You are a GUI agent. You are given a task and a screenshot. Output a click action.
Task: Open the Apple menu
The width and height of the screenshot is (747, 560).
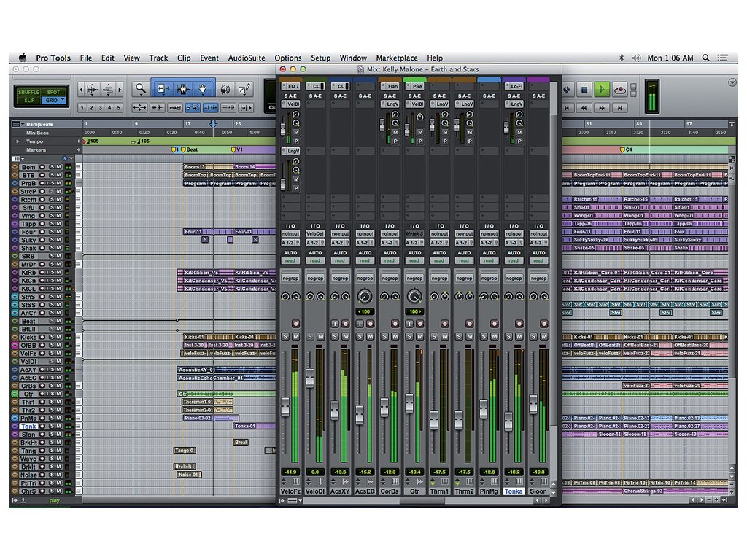point(23,58)
